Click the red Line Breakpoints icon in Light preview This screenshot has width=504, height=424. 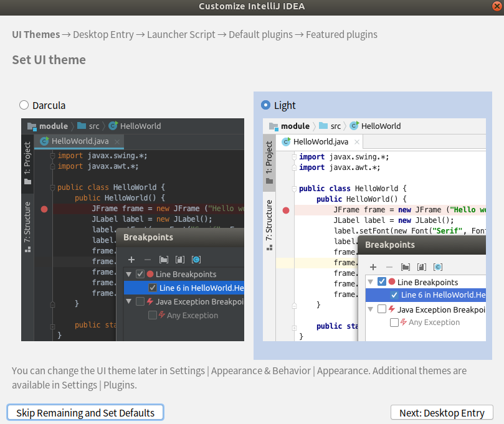[x=391, y=281]
